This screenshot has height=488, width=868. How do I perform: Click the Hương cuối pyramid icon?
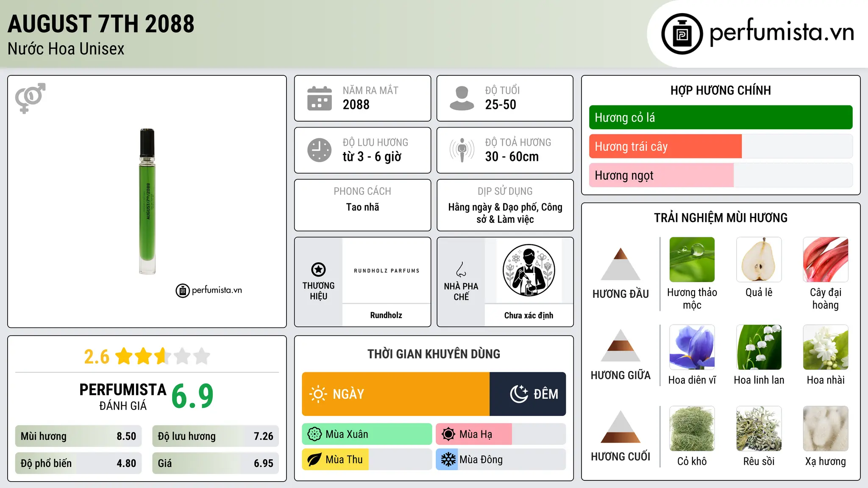(620, 427)
